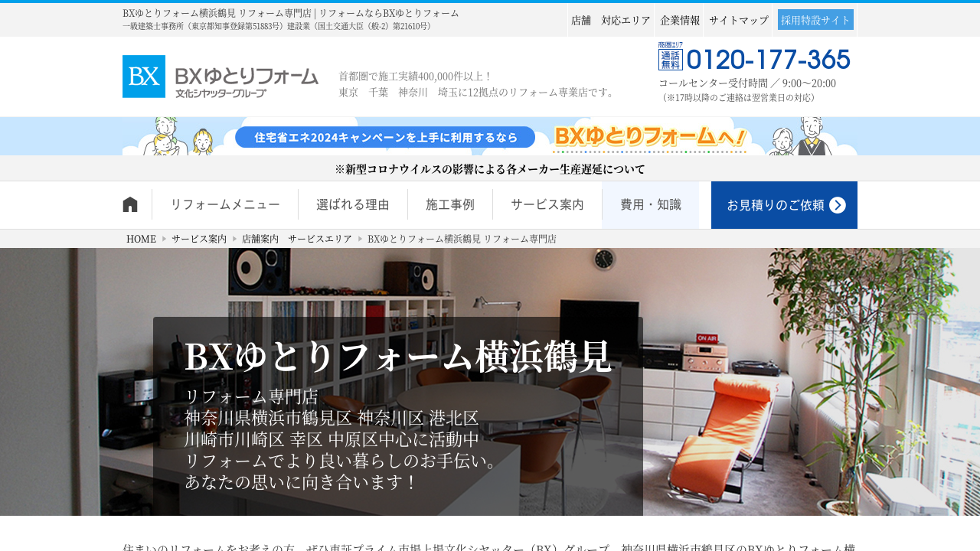Open the 選ばれる理由 menu item

tap(353, 205)
